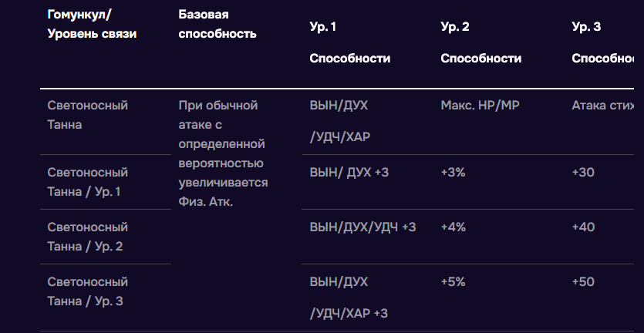The height and width of the screenshot is (333, 644).
Task: Click the Макс. HP/MP cell
Action: [x=478, y=105]
